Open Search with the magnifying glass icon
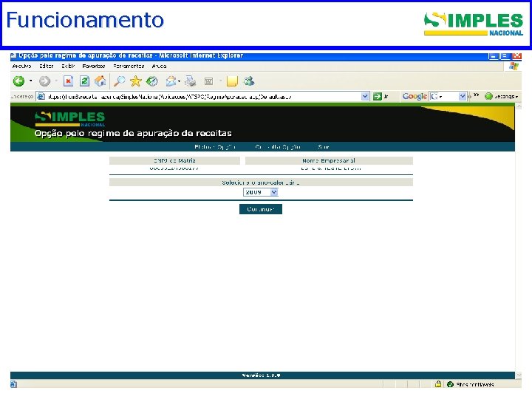 tap(119, 81)
